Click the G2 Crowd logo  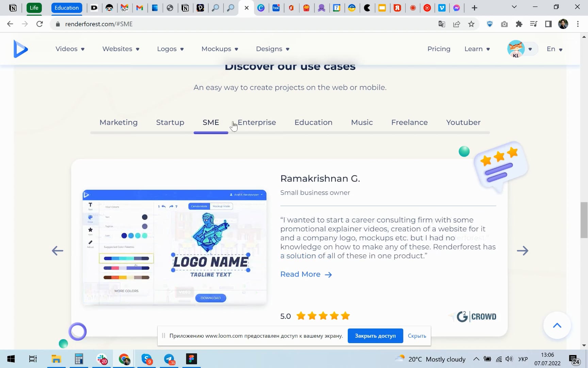[476, 317]
